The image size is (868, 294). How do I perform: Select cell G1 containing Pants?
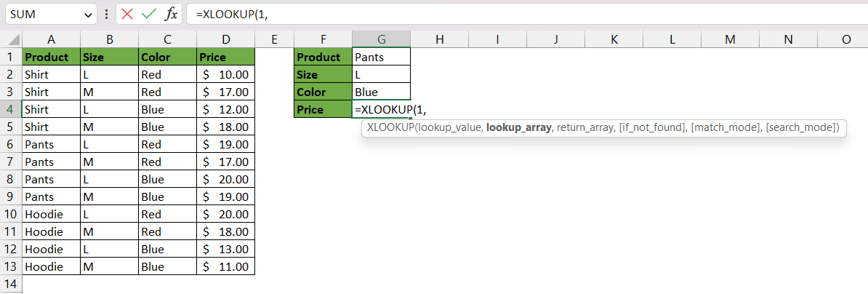pyautogui.click(x=382, y=57)
